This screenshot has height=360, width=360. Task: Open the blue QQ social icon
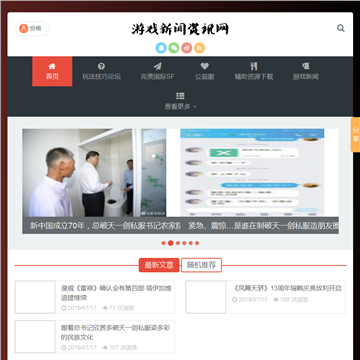[x=161, y=48]
